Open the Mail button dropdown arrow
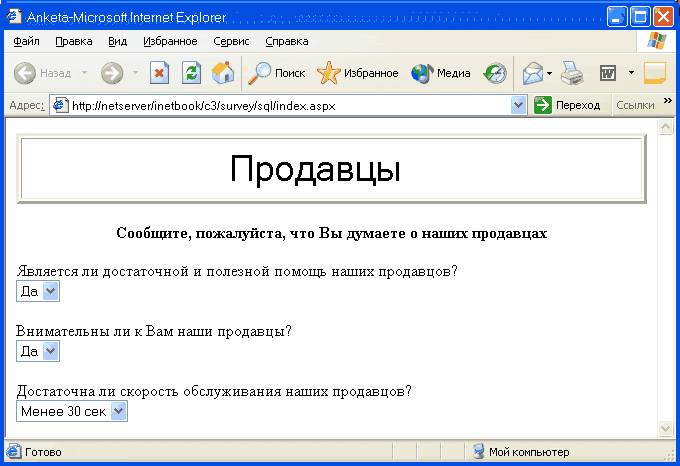 coord(549,73)
